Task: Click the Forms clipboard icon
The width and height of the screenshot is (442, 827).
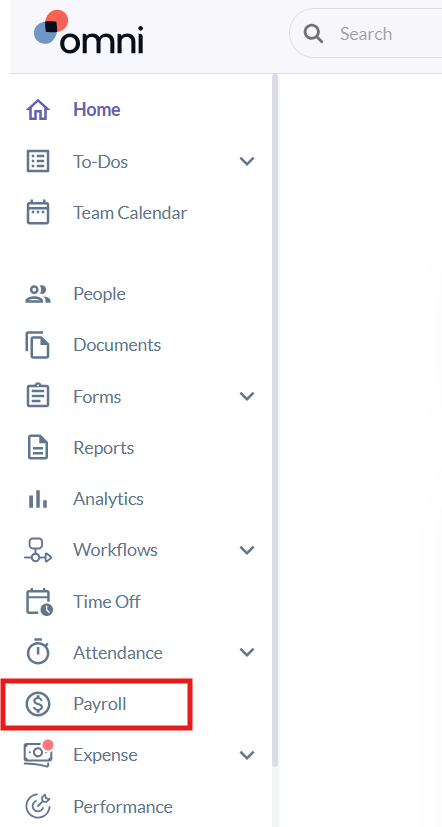Action: [38, 396]
